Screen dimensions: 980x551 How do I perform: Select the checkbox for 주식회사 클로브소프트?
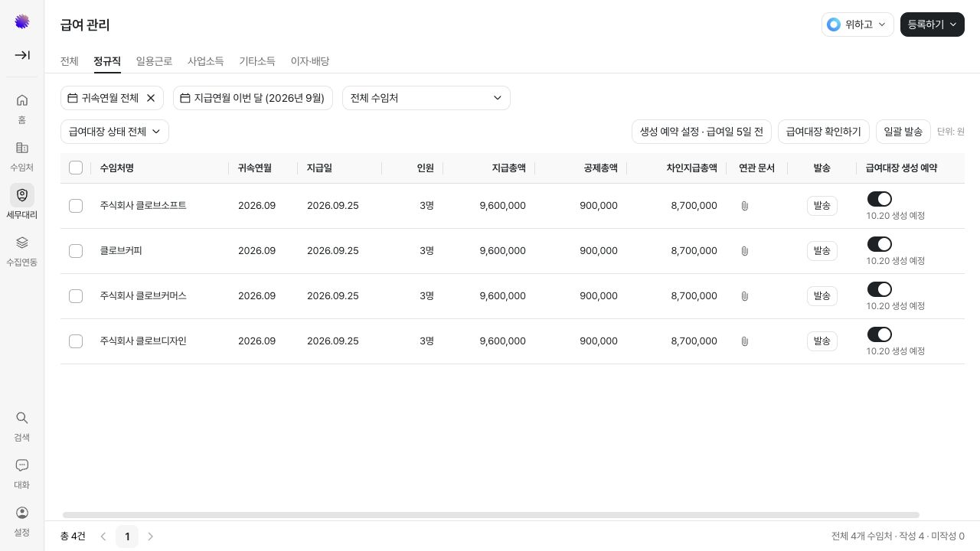pyautogui.click(x=76, y=206)
